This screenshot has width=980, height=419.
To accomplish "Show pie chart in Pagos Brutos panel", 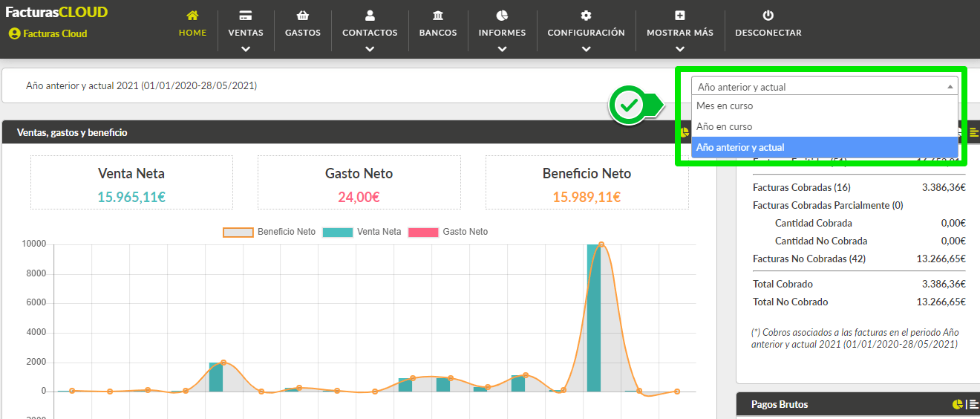I will coord(958,404).
